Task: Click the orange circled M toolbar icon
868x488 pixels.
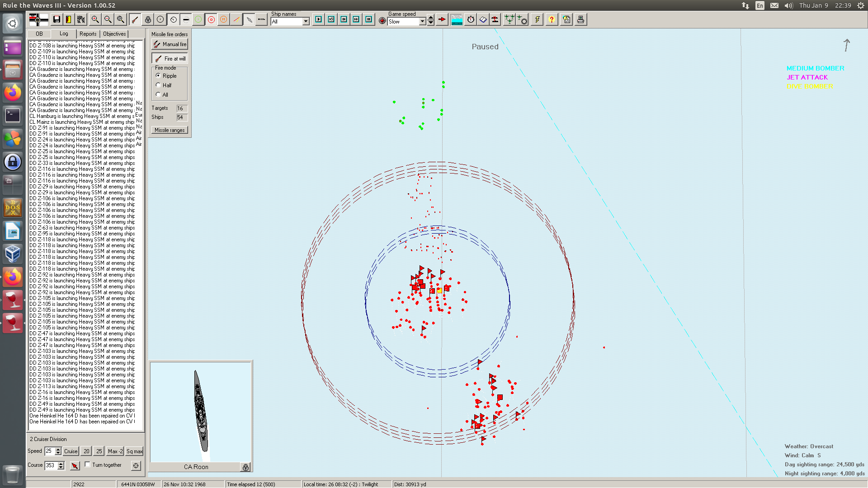Action: [223, 19]
